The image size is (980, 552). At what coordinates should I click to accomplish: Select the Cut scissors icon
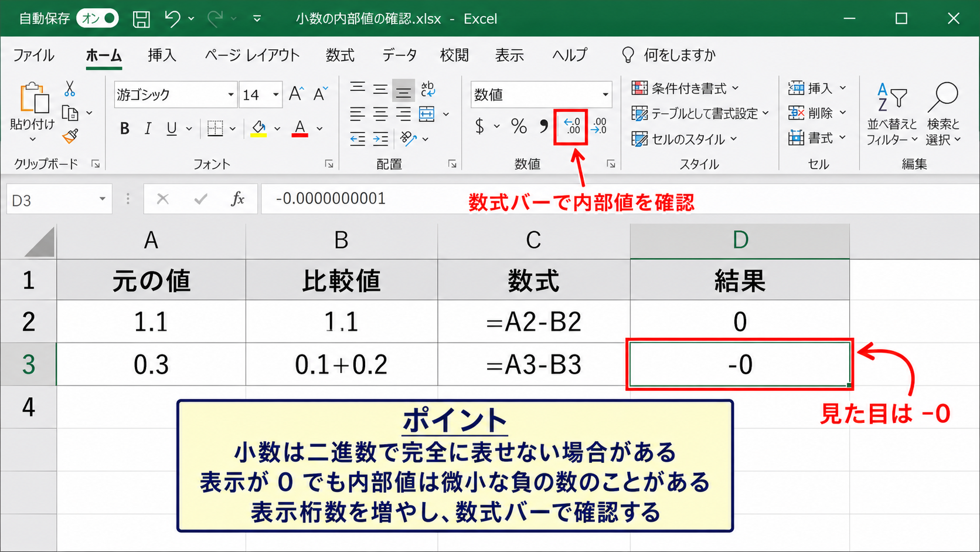[x=70, y=89]
